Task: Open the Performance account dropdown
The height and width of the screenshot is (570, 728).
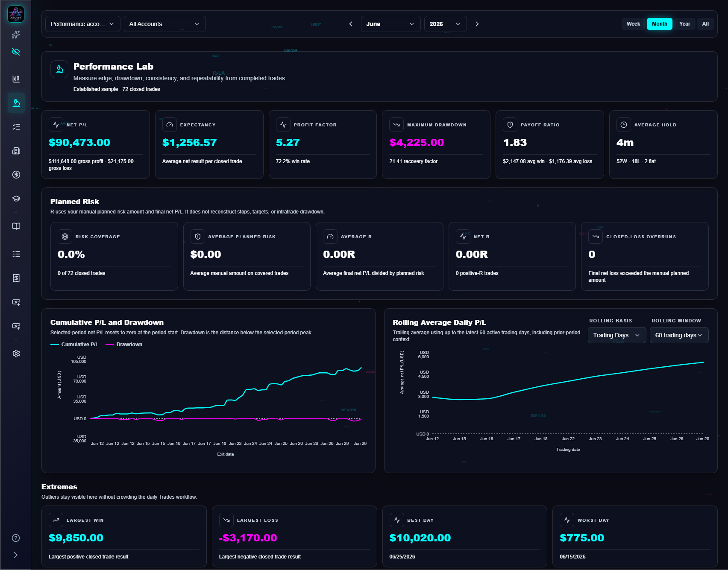Action: (83, 24)
